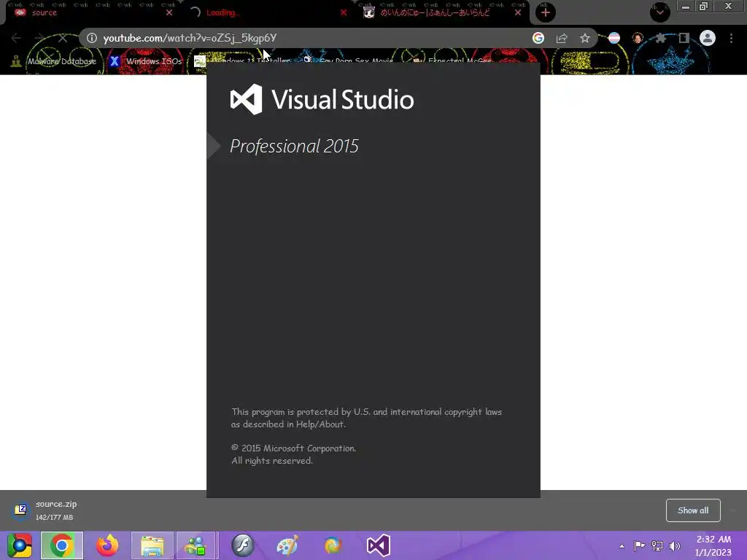This screenshot has width=747, height=560.
Task: Bookmark this page with the star icon
Action: pos(585,38)
